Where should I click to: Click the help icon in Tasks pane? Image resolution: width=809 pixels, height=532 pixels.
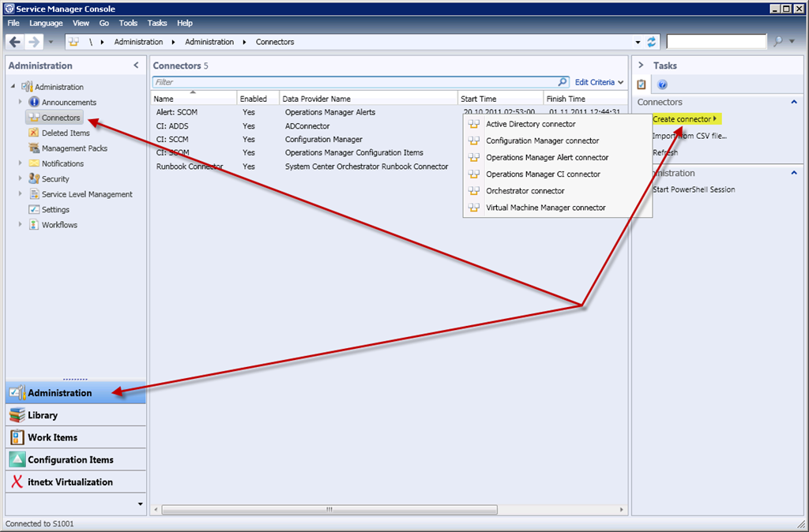coord(663,84)
